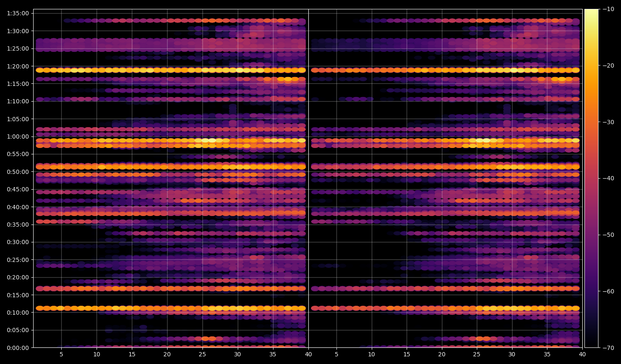The height and width of the screenshot is (364, 621).
Task: Select the −20 colorbar tick label
Action: tap(608, 65)
